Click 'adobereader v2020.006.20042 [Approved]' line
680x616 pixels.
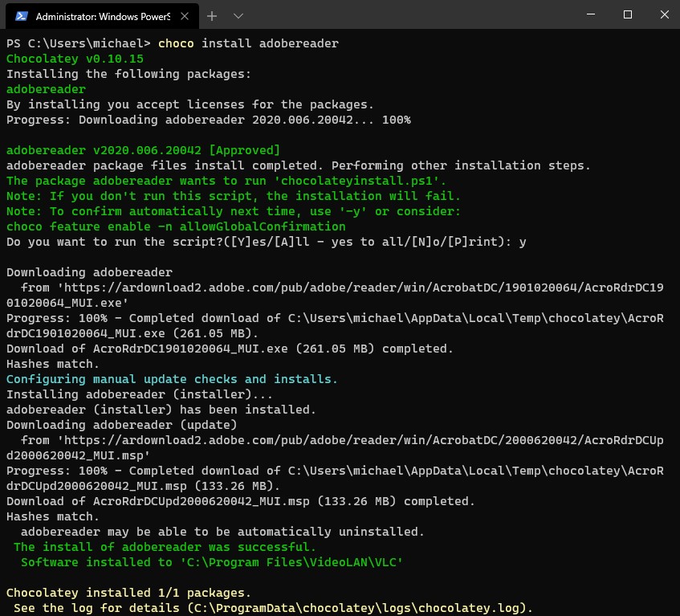143,150
